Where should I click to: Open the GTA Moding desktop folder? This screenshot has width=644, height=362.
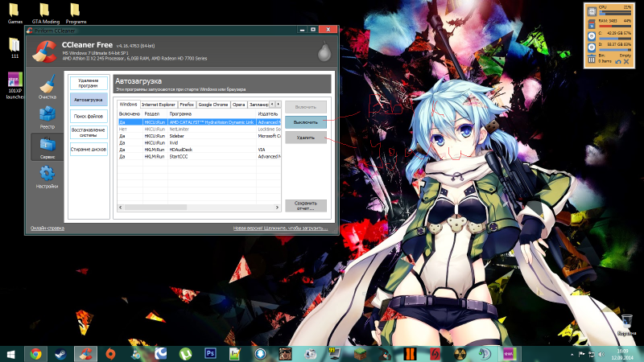coord(45,13)
